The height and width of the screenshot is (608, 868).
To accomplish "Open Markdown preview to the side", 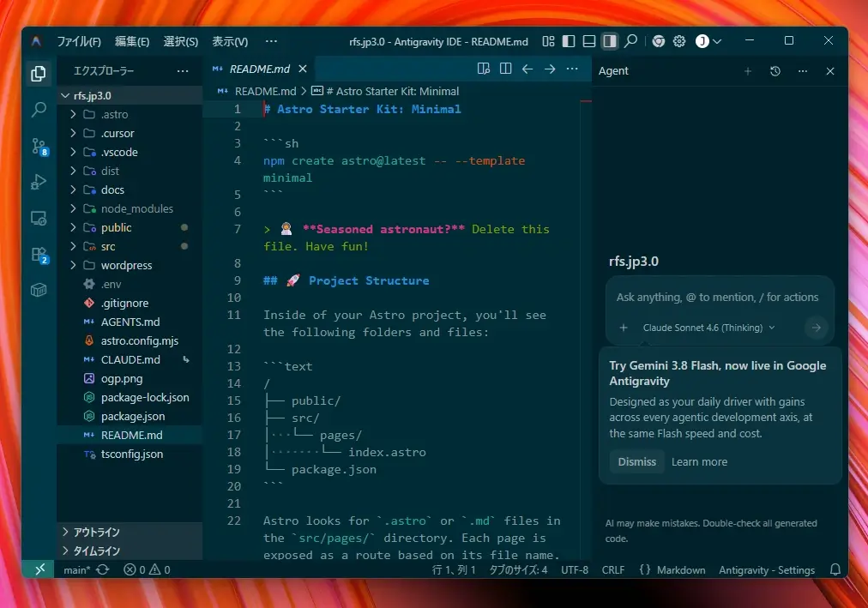I will pos(483,69).
